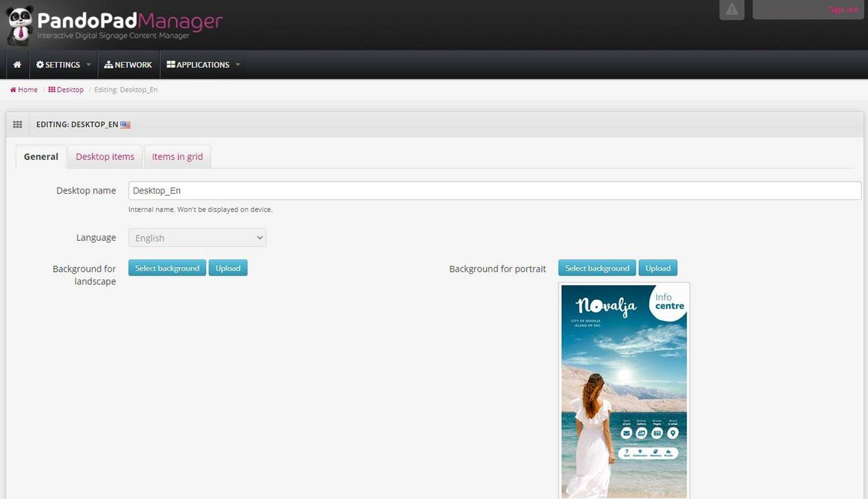
Task: Click 'Internal name. Won't be displayed' hint
Action: [x=200, y=209]
